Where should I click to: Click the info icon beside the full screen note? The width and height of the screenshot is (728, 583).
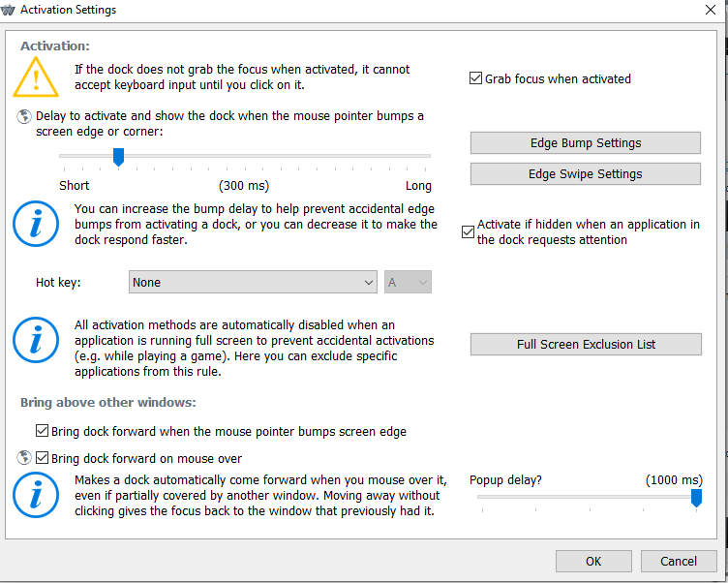(x=36, y=341)
